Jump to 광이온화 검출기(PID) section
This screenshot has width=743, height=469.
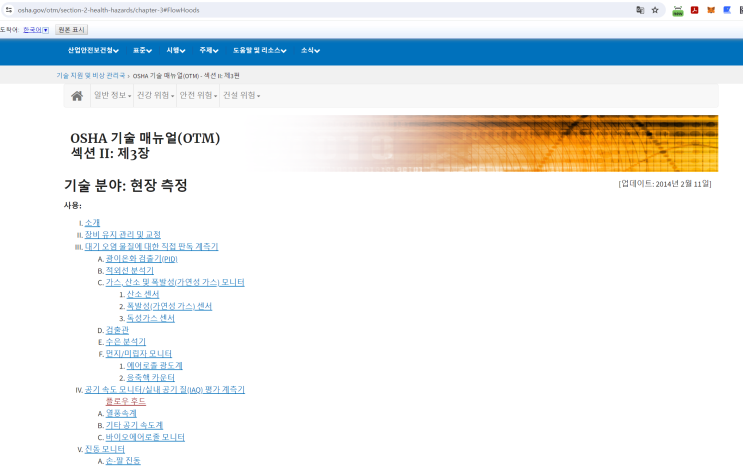pyautogui.click(x=141, y=259)
